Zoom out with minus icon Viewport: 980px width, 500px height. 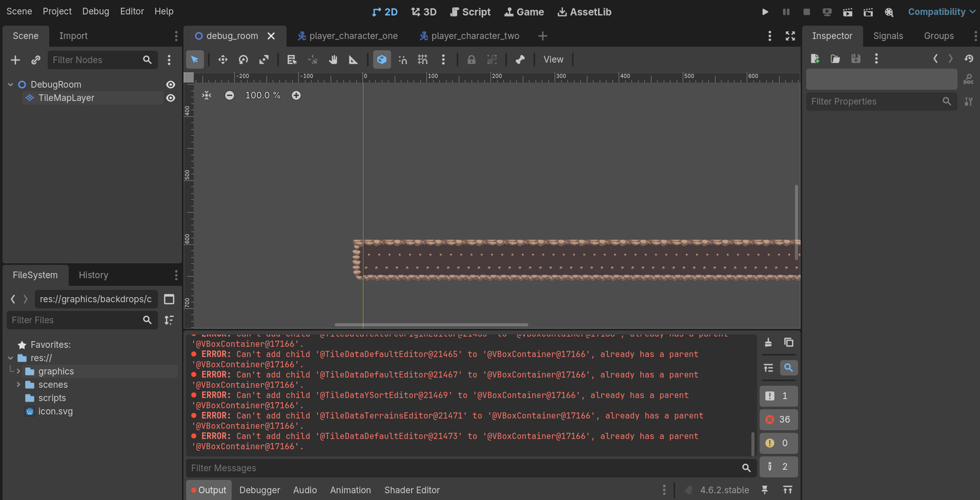click(x=229, y=95)
